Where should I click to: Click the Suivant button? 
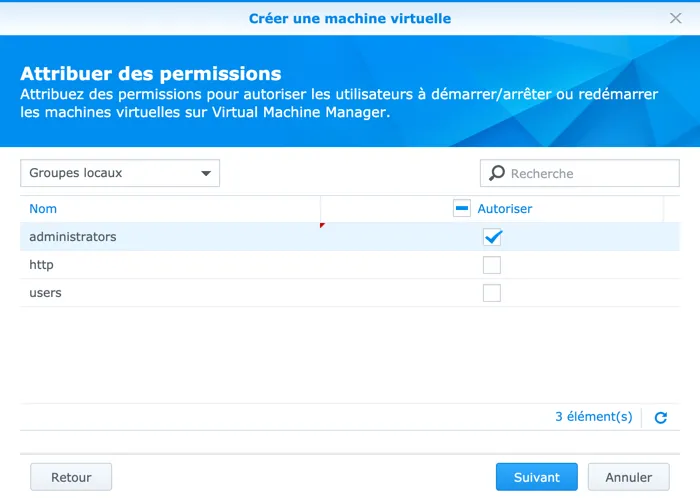[537, 477]
